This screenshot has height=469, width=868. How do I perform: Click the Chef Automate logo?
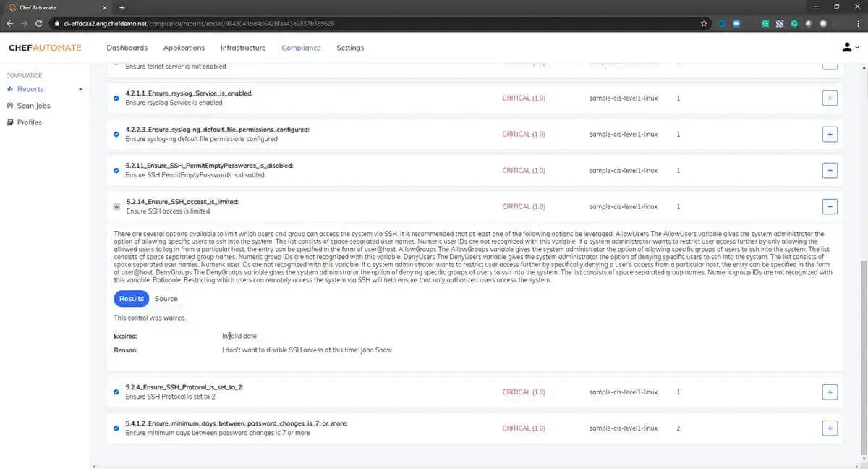[x=44, y=48]
